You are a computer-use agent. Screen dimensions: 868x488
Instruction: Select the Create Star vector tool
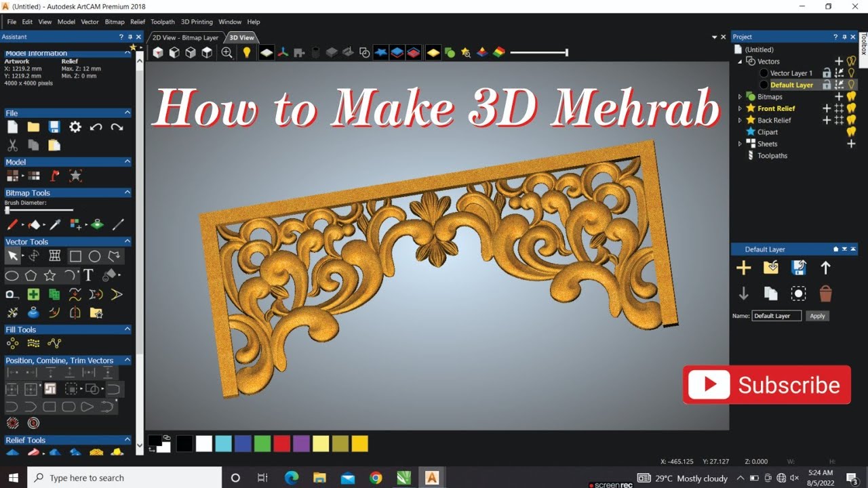pos(50,276)
